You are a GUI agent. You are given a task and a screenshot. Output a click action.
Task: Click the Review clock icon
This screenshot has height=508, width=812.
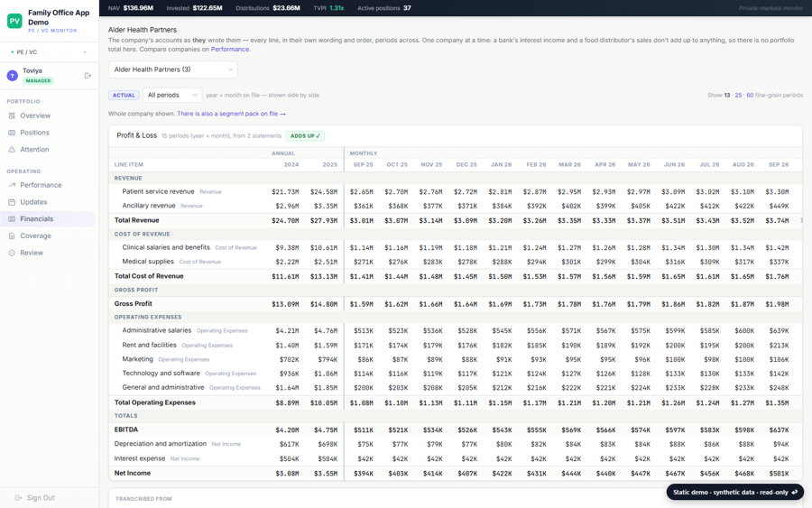point(12,253)
